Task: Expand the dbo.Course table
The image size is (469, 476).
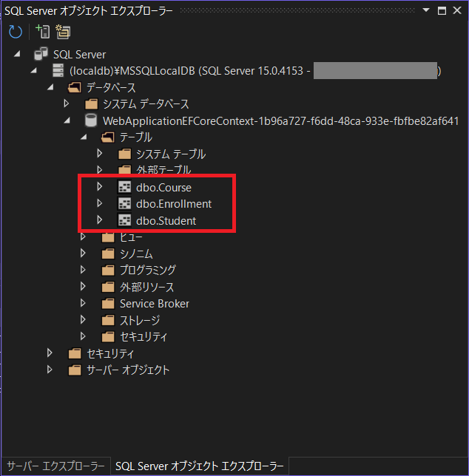Action: click(x=100, y=186)
